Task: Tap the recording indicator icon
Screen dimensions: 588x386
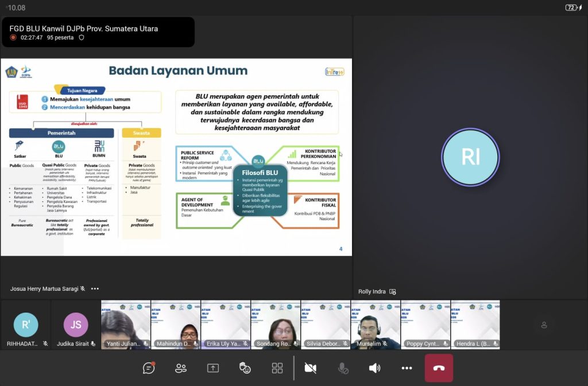Action: tap(13, 37)
